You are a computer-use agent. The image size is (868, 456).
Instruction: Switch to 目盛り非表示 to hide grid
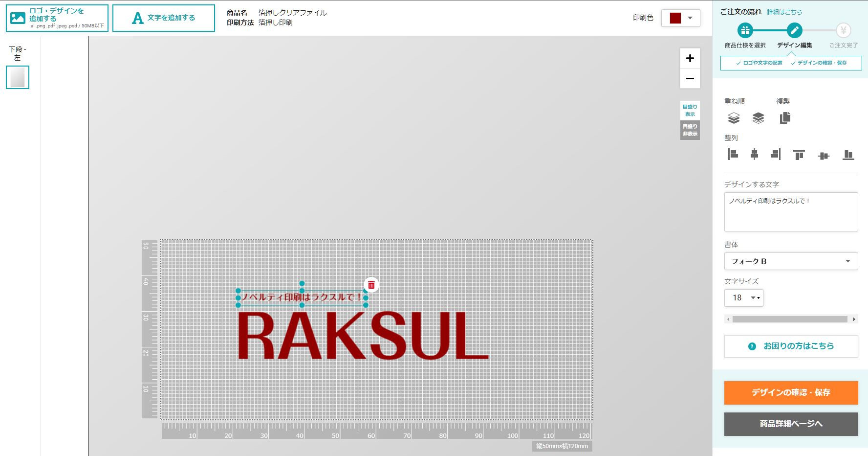[690, 130]
